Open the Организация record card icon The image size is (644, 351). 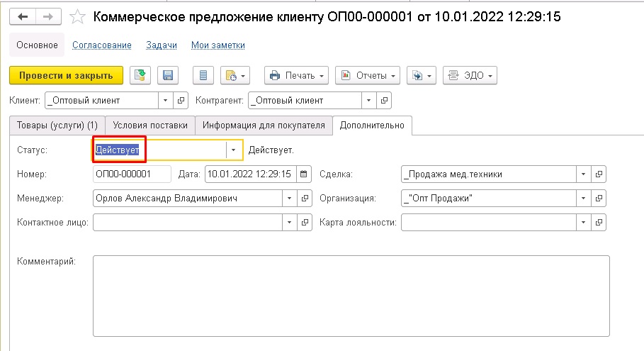point(599,199)
